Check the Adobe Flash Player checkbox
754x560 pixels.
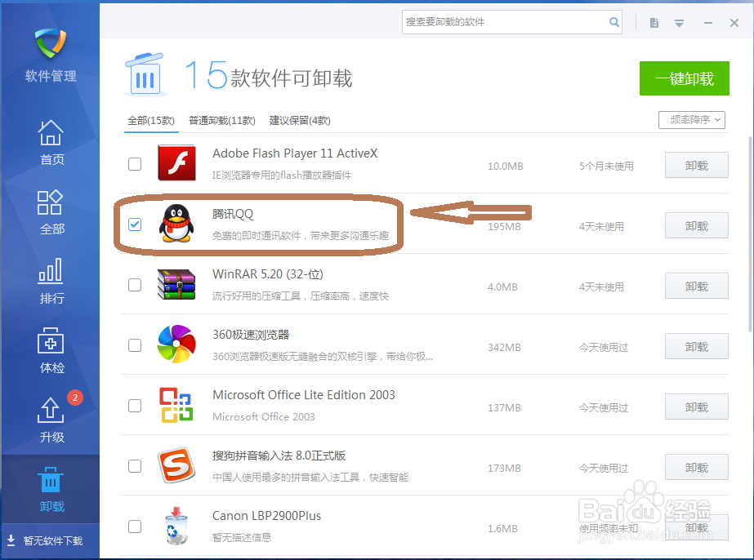[x=135, y=164]
